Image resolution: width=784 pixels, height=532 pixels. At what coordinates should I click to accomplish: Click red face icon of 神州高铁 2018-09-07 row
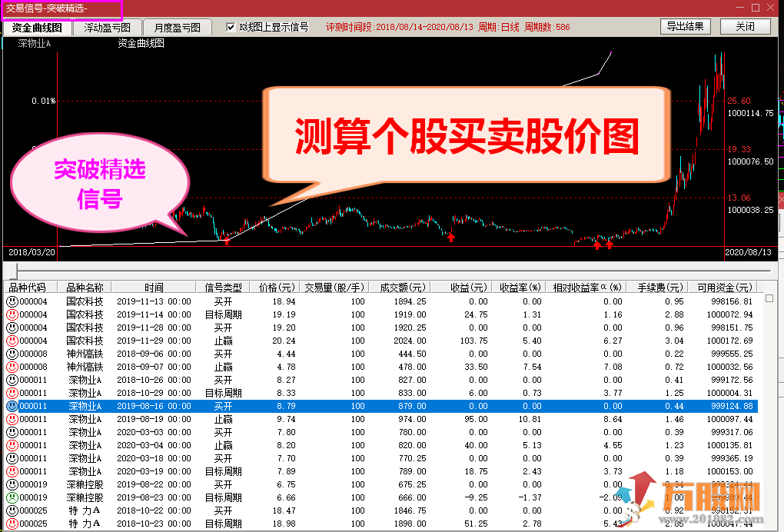tap(12, 367)
